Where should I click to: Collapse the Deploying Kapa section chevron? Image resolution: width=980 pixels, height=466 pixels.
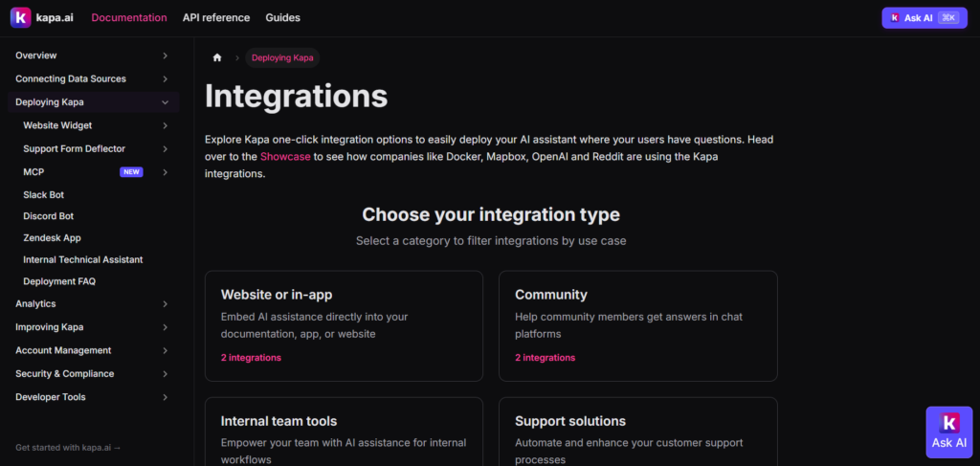(165, 102)
